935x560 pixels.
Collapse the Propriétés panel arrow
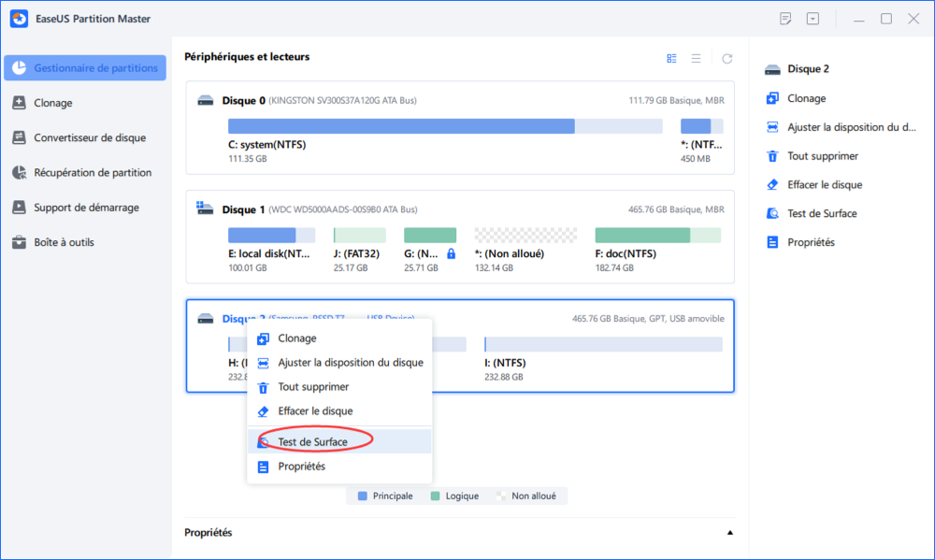point(729,533)
